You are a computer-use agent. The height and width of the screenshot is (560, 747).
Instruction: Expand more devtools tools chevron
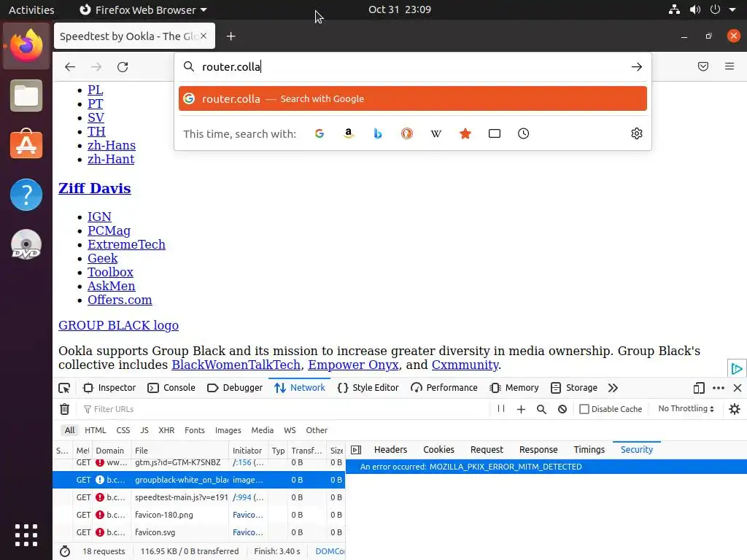pos(613,388)
